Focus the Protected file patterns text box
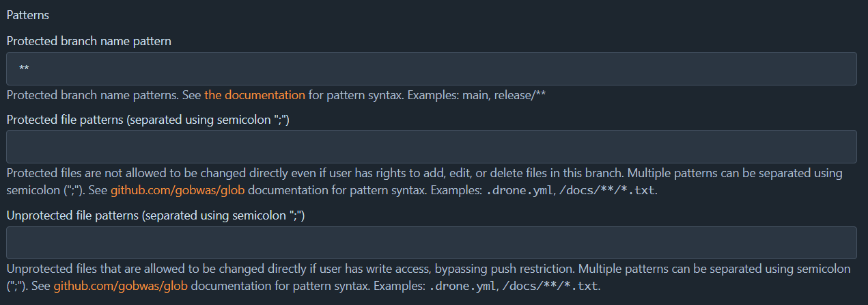 click(432, 146)
